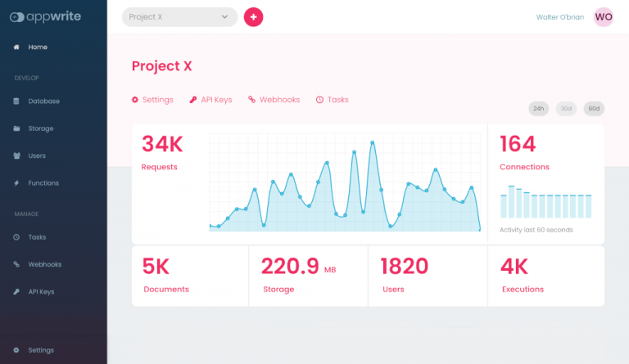Select the Storage folder icon
This screenshot has width=629, height=364.
point(16,128)
